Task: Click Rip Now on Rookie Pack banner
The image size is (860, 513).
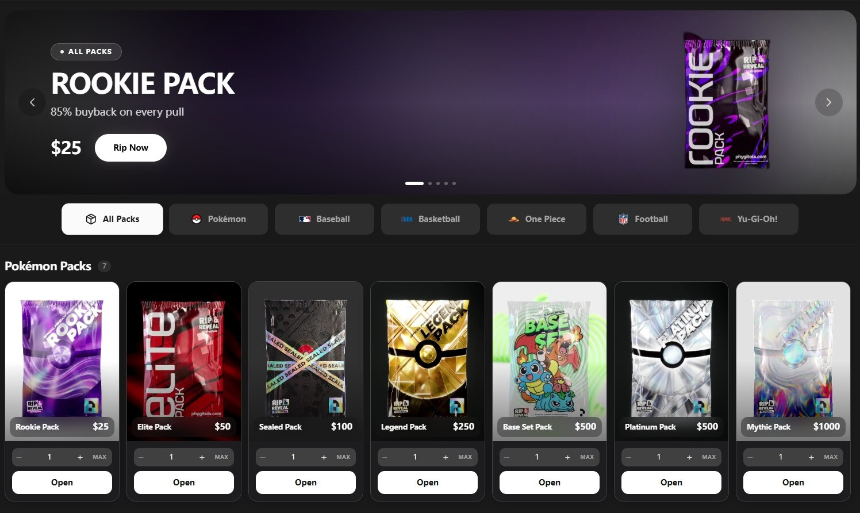Action: pos(131,148)
